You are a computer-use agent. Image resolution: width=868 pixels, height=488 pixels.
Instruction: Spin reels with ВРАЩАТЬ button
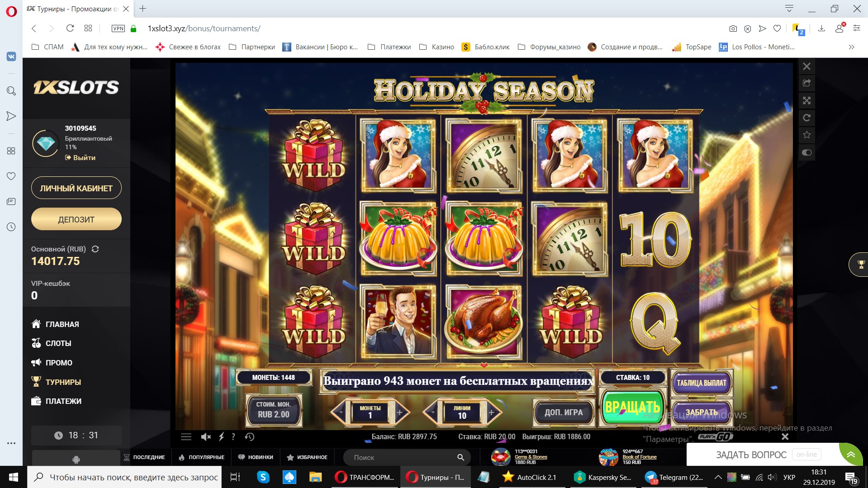(632, 407)
